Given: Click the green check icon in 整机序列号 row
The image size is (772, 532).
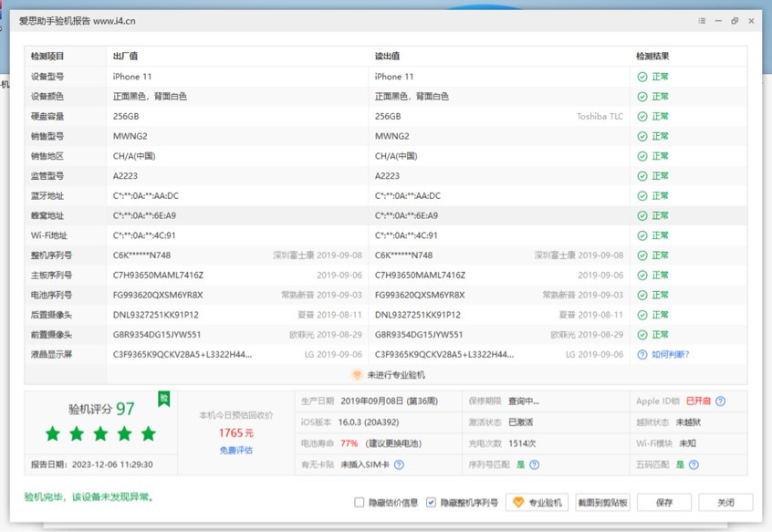Looking at the screenshot, I should pos(642,256).
